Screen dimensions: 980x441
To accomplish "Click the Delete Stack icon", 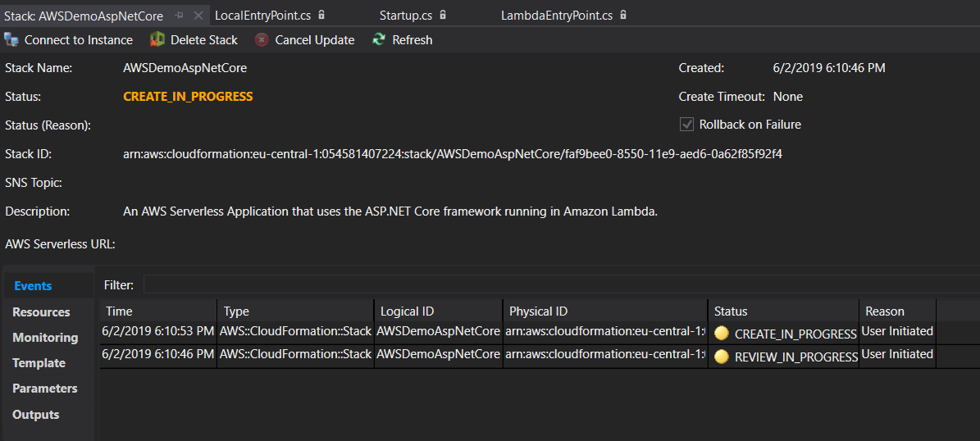I will point(157,40).
